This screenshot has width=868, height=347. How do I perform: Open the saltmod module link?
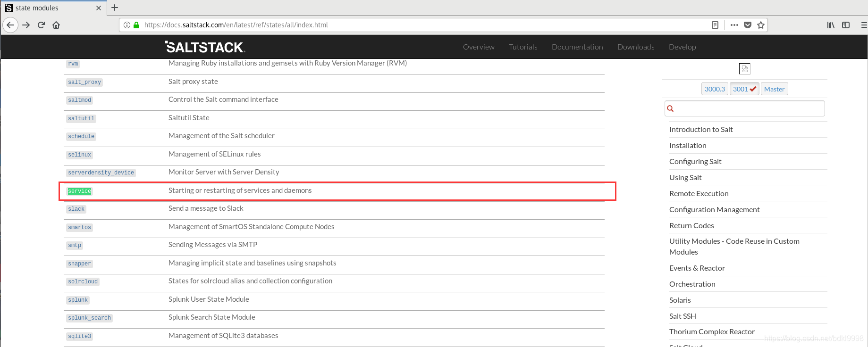[79, 100]
